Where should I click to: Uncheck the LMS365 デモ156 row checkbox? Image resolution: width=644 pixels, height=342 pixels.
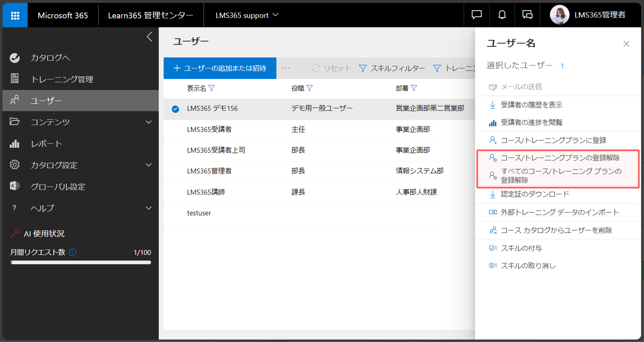[x=175, y=109]
